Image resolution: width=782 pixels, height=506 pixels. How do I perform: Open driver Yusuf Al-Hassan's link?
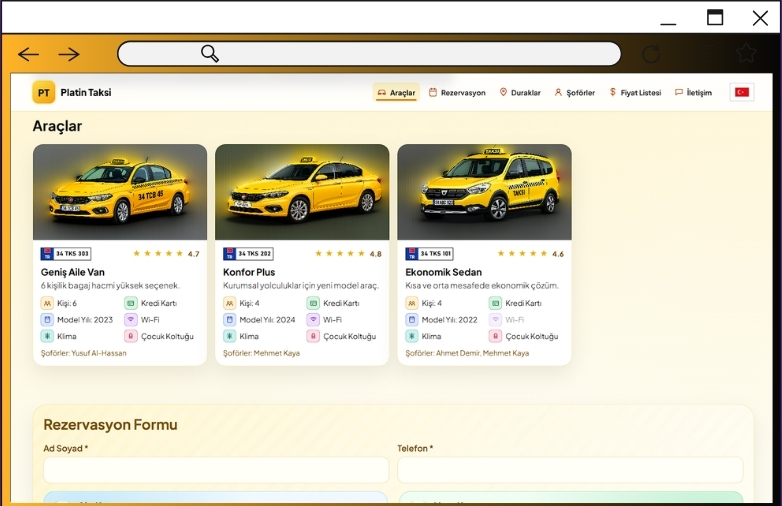click(x=99, y=353)
